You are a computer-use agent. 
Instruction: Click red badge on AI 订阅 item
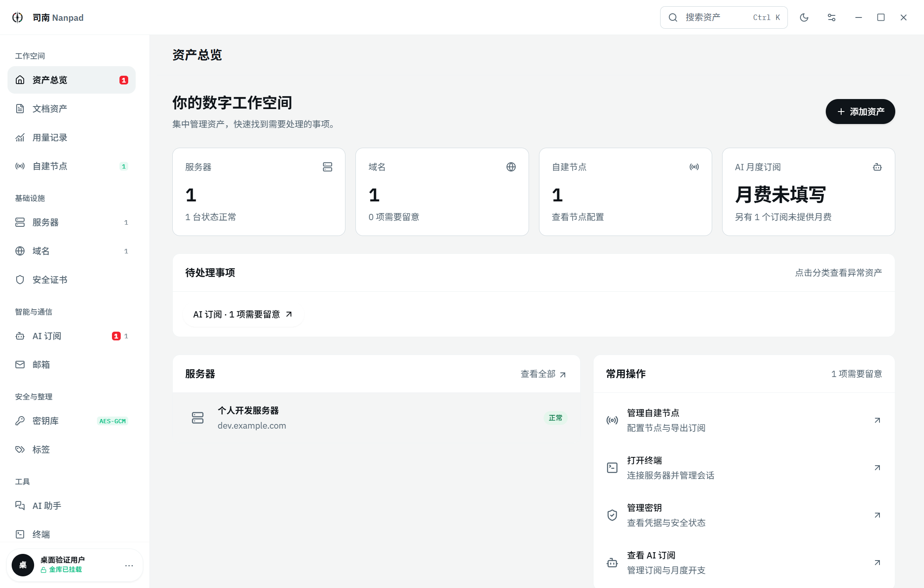116,336
